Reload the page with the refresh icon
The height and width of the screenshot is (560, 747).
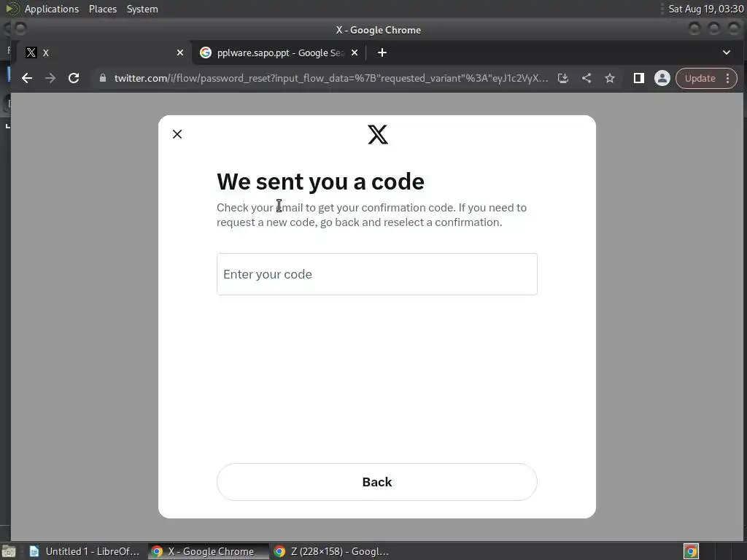pos(74,79)
